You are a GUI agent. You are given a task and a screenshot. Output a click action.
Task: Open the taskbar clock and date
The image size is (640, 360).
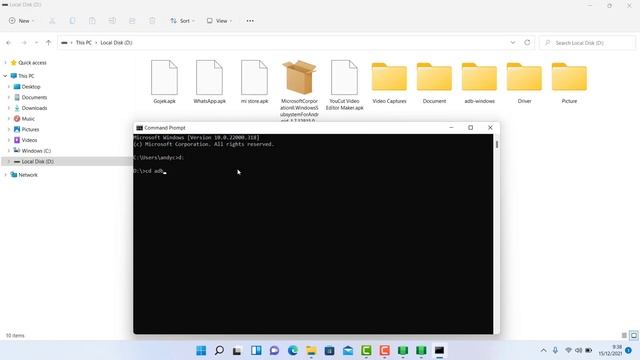(x=611, y=350)
